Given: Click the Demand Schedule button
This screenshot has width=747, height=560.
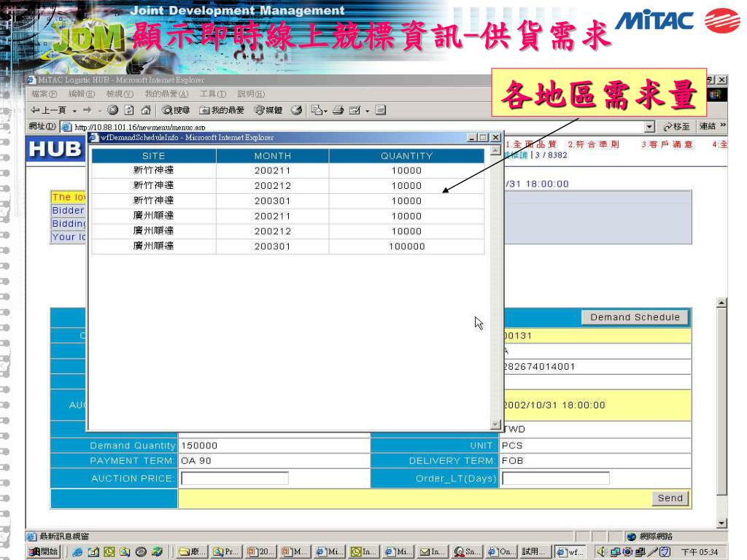Looking at the screenshot, I should (635, 317).
